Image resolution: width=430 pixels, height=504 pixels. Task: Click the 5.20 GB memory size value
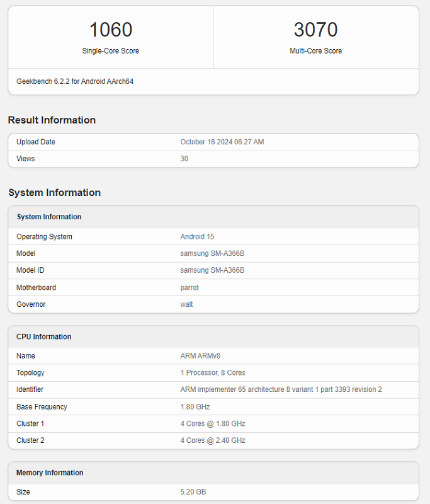pos(193,492)
